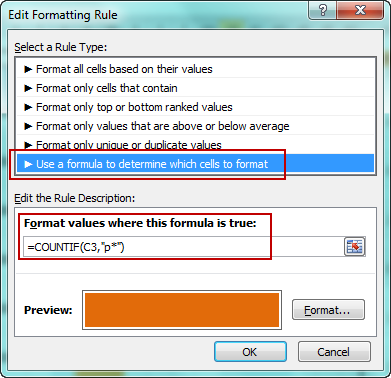Select 'Format only unique or duplicate values'
Viewport: 391px width, 378px height.
(x=195, y=145)
